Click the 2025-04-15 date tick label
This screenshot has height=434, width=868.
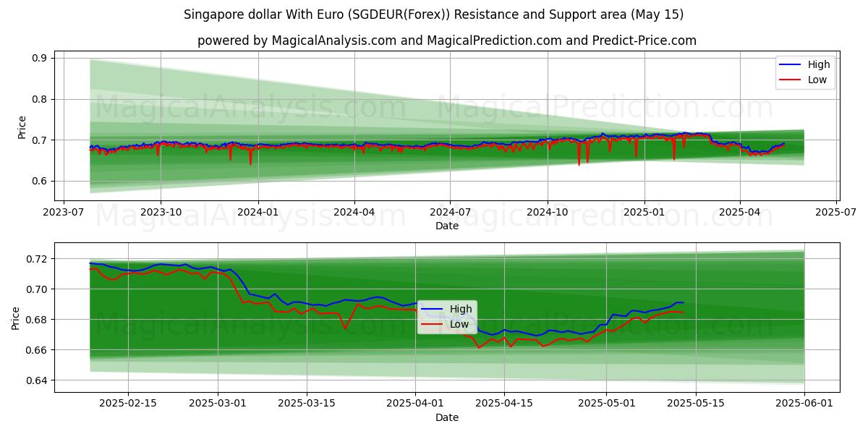(x=504, y=404)
